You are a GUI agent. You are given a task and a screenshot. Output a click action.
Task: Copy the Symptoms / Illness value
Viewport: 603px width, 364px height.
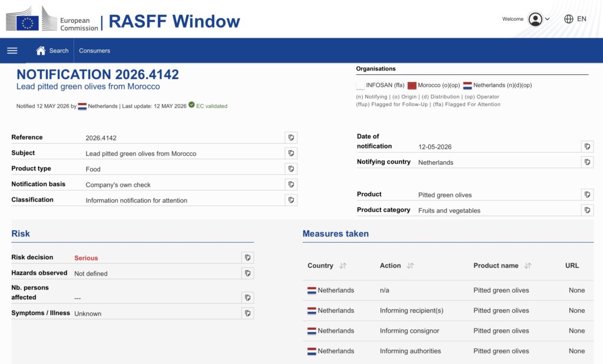[x=248, y=313]
